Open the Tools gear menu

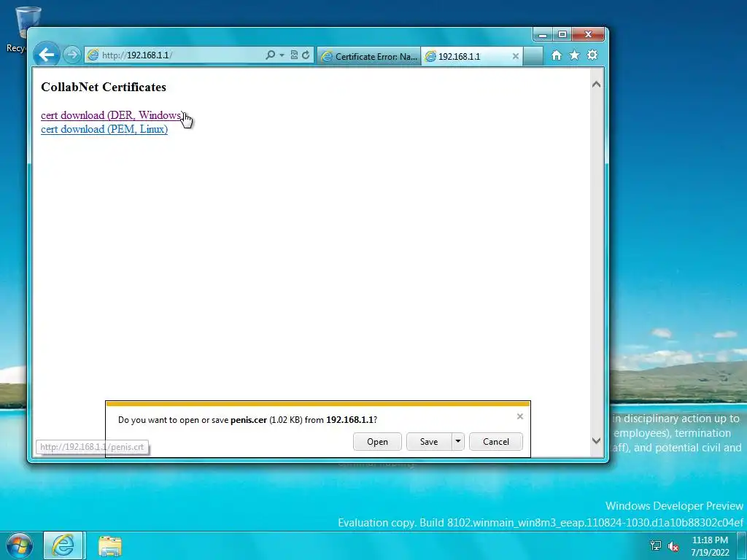[x=592, y=55]
